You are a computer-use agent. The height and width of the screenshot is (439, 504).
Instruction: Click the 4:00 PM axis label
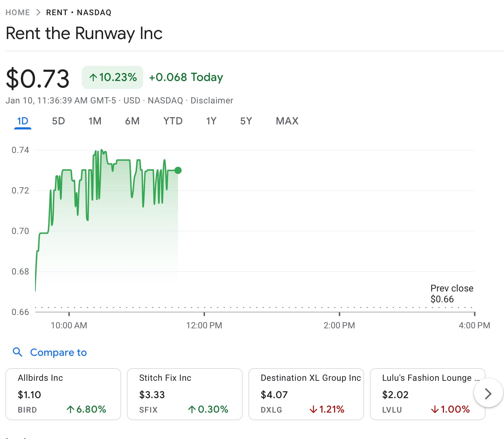474,325
